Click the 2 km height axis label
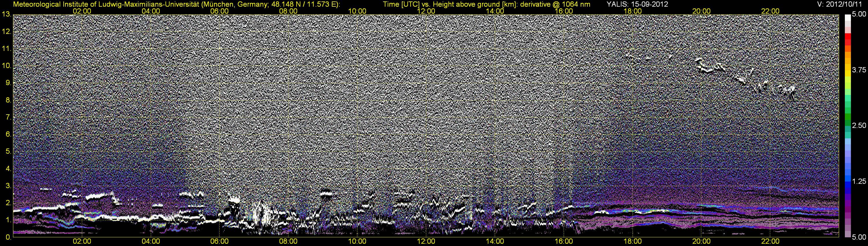 click(x=8, y=203)
